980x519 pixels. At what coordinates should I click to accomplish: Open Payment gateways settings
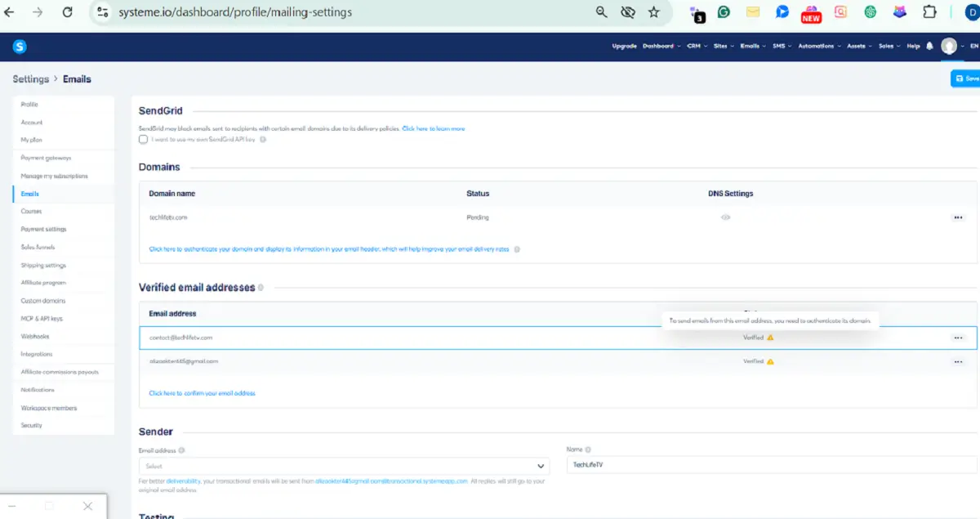click(46, 158)
